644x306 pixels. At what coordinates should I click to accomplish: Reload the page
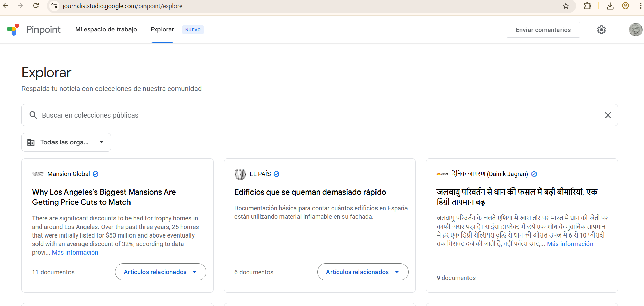tap(36, 6)
